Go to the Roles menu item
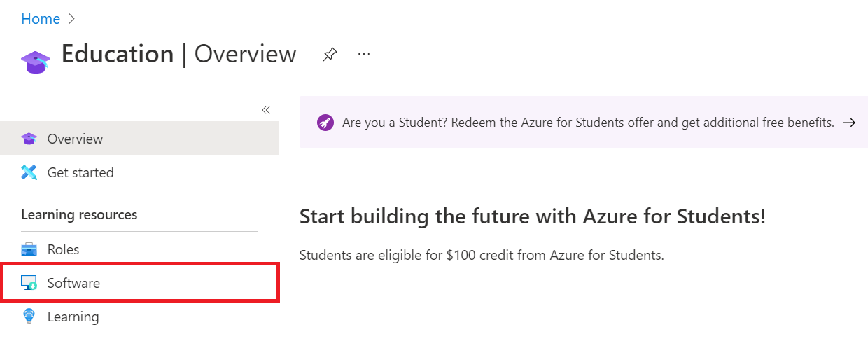The width and height of the screenshot is (868, 339). (x=63, y=249)
